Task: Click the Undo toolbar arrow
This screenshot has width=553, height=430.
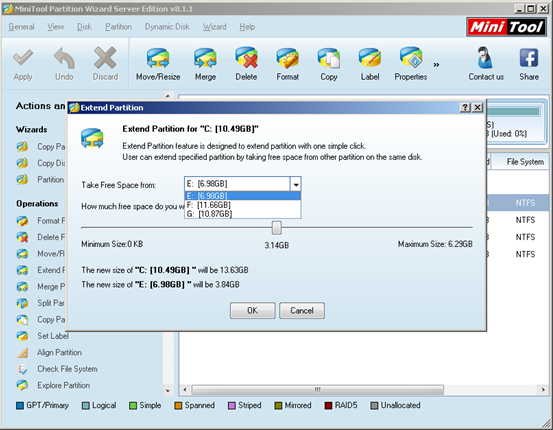Action: click(64, 58)
